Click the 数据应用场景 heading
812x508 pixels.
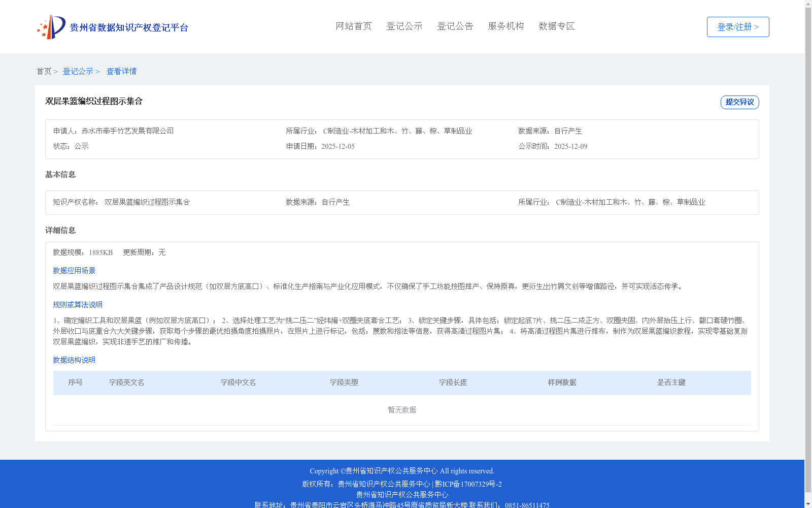click(x=74, y=271)
